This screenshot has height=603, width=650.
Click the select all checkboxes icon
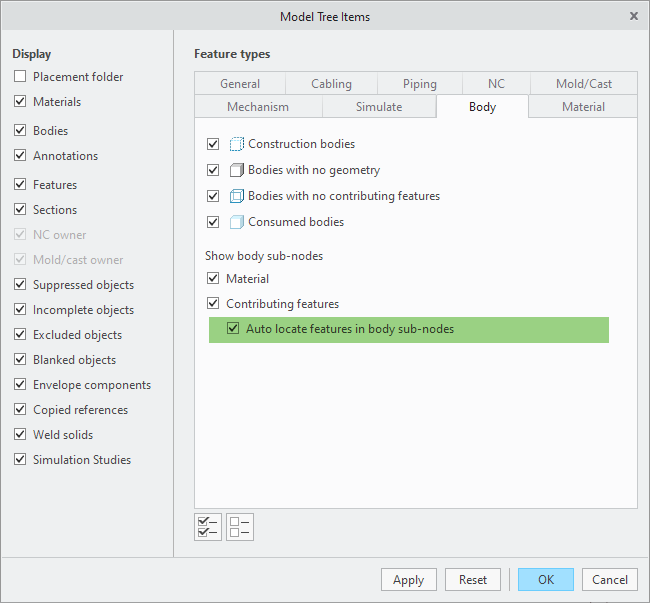(208, 526)
